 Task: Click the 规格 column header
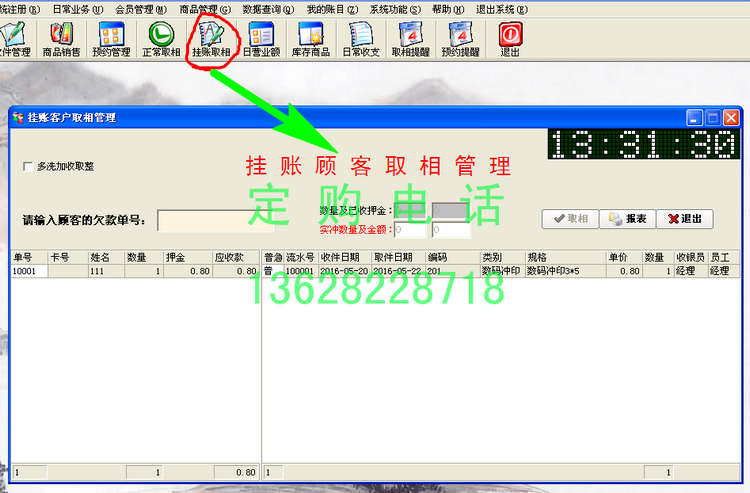(x=565, y=257)
